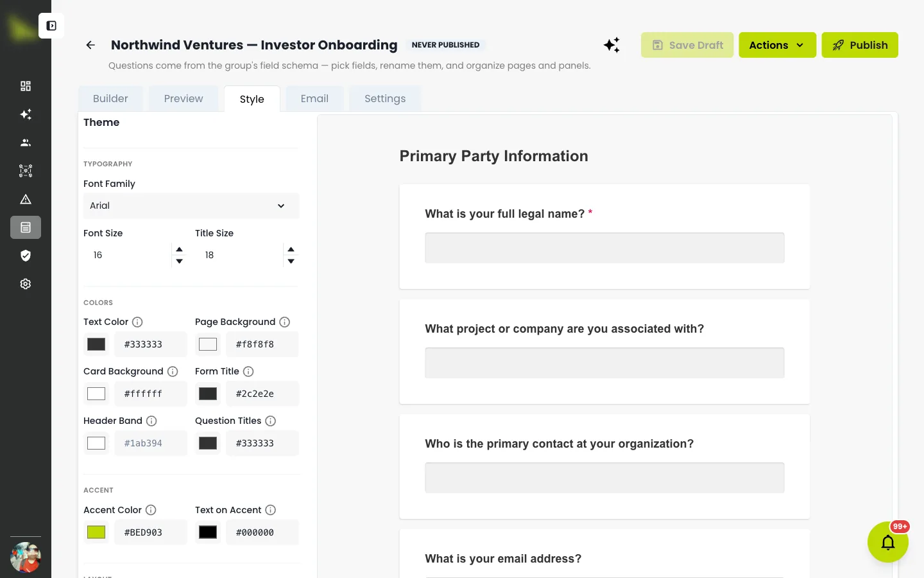
Task: Click the AI sparkles icon near Save Draft
Action: pos(612,45)
